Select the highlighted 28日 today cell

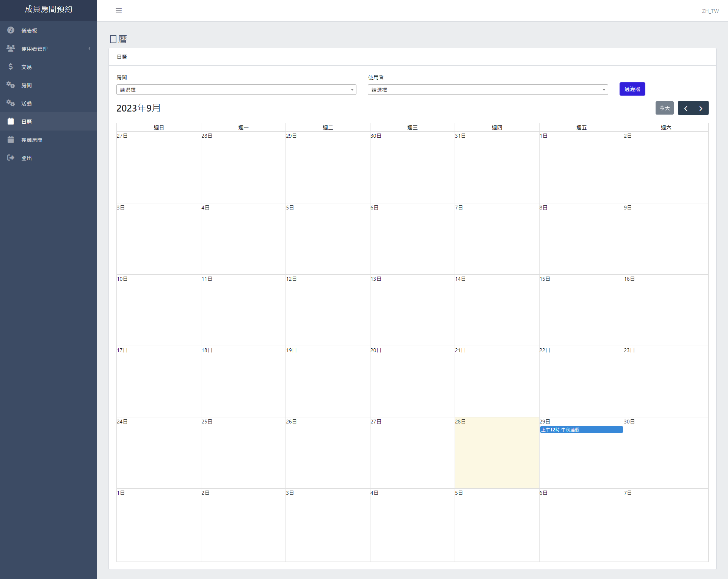[x=497, y=453]
